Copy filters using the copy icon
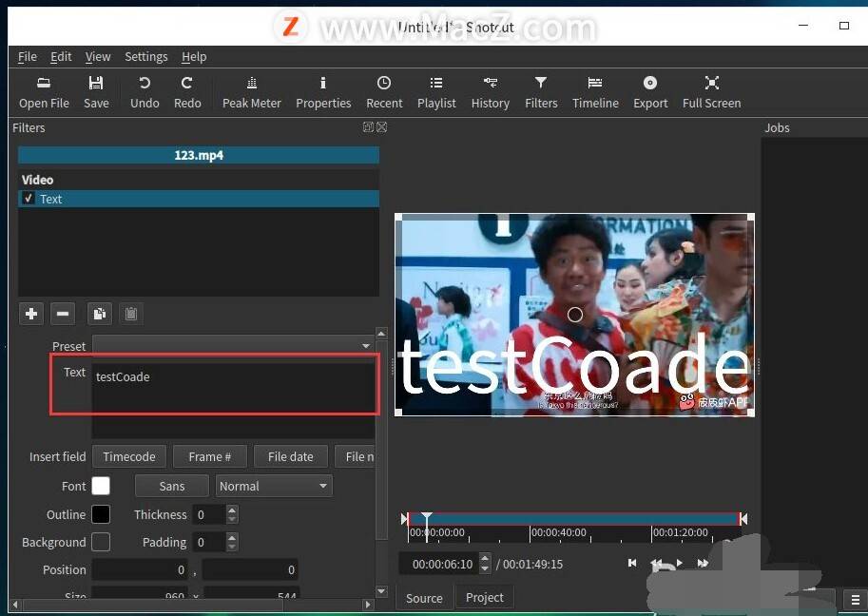 pyautogui.click(x=100, y=314)
